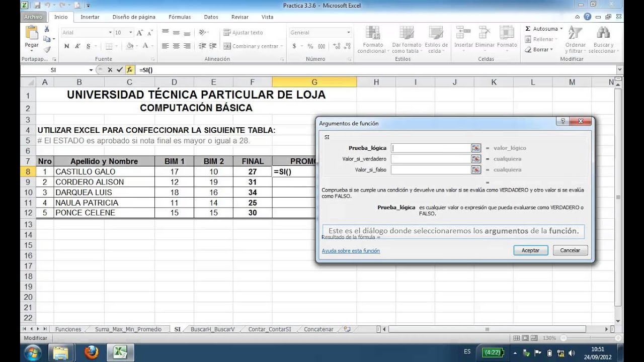This screenshot has height=362, width=644.
Task: Open the Borrar dropdown
Action: coord(539,50)
